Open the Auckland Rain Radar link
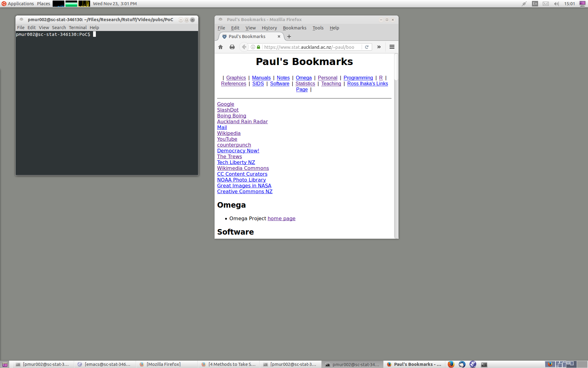The image size is (588, 368). click(242, 122)
